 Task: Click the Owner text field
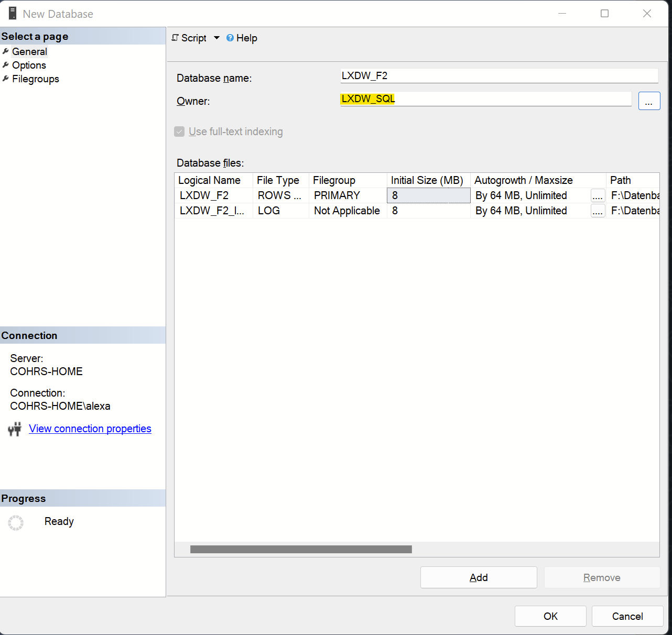pyautogui.click(x=485, y=99)
